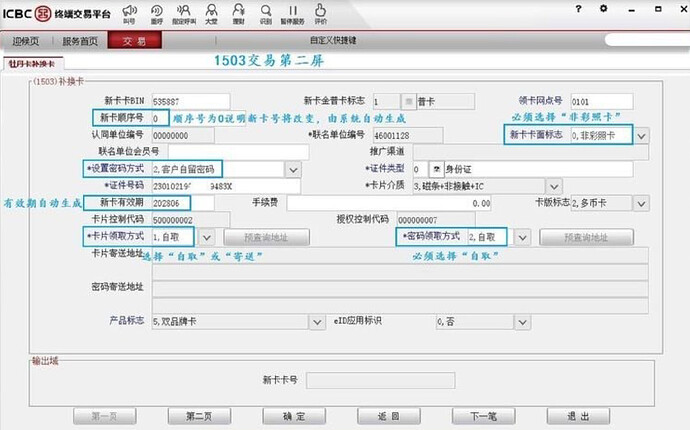Click the 认同单位编号 field showing 00000000
Image resolution: width=690 pixels, height=430 pixels.
(183, 136)
